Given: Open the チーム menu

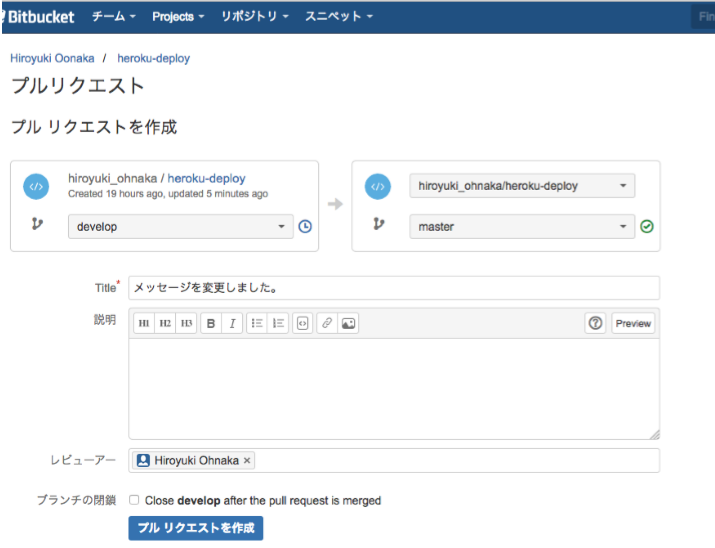Looking at the screenshot, I should [x=114, y=16].
